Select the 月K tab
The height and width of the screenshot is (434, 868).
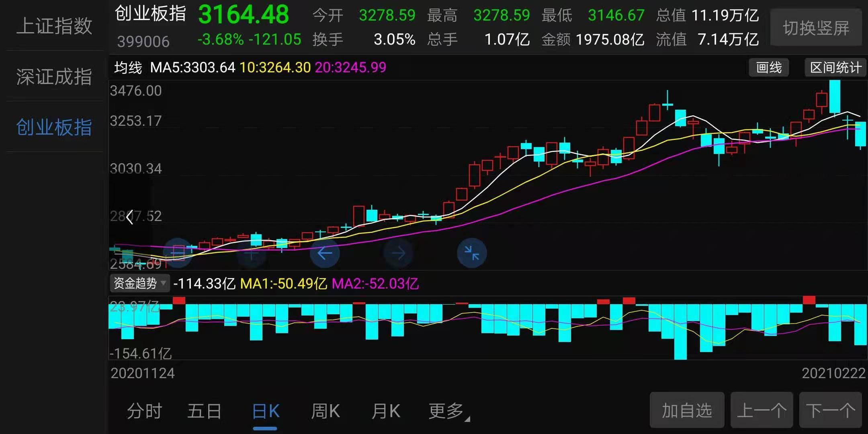(x=386, y=411)
